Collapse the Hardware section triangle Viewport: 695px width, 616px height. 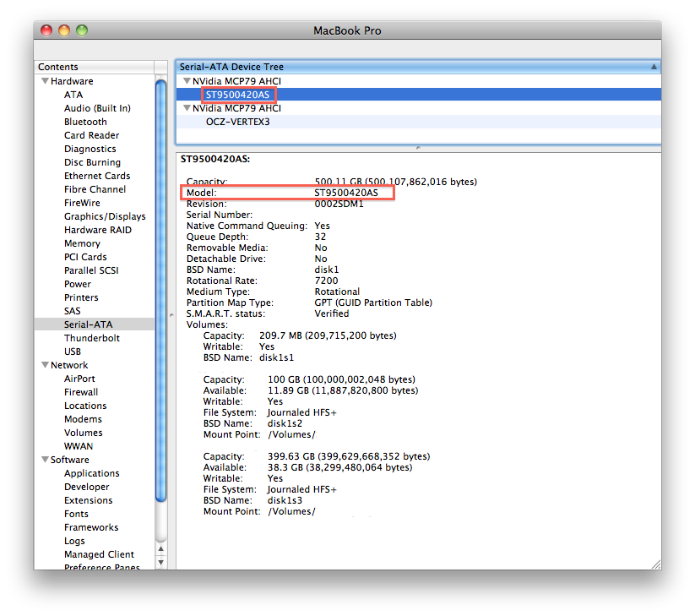[45, 81]
